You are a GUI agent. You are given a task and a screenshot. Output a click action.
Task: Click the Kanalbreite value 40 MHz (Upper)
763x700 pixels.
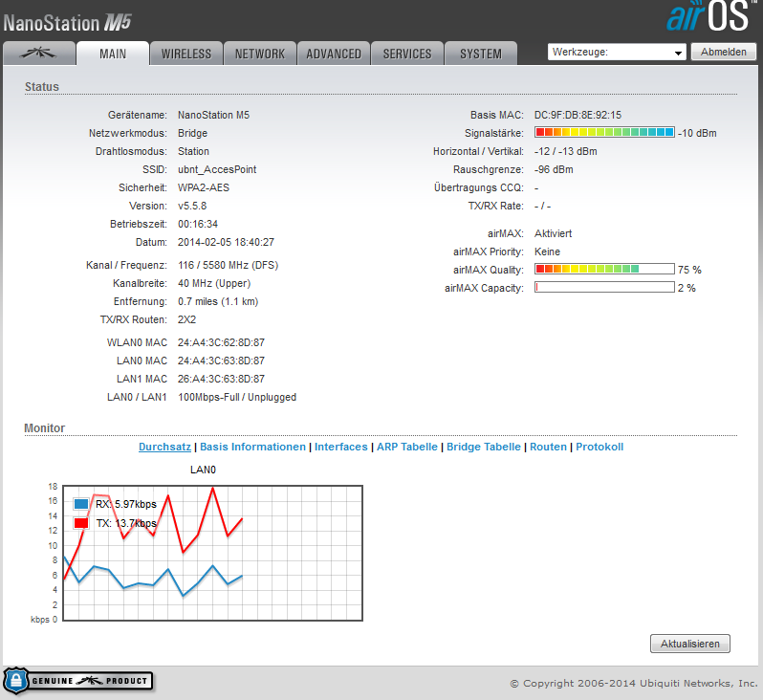[214, 283]
